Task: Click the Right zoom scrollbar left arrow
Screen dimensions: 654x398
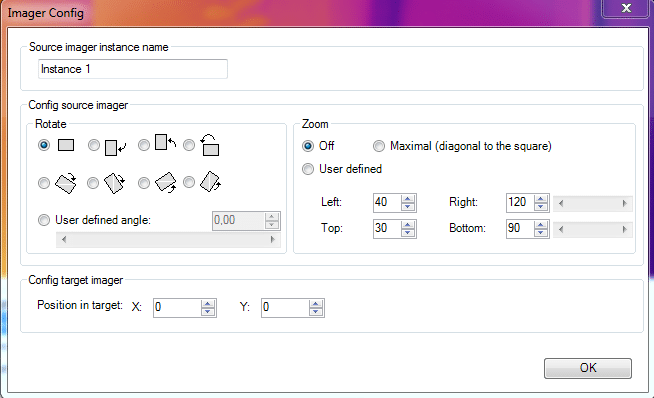Action: coord(561,204)
